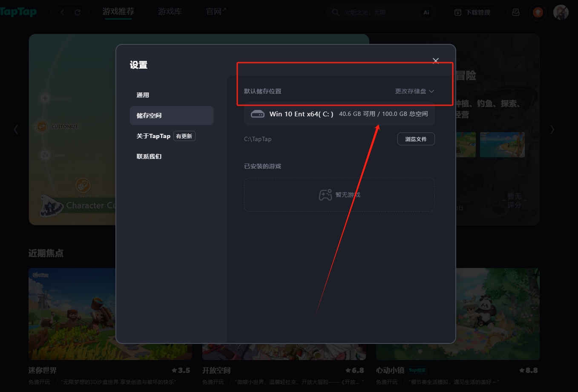Click the back arrow navigation icon

coord(62,12)
